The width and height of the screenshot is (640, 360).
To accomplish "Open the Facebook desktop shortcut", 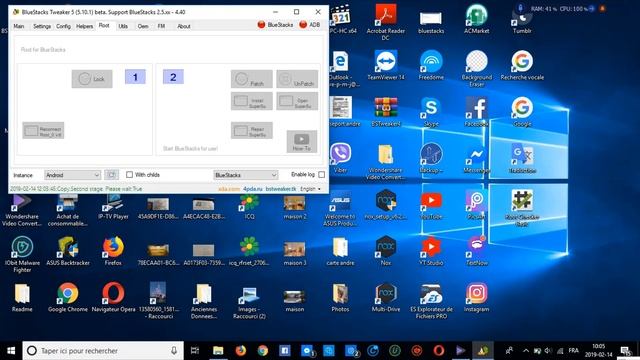I will click(476, 112).
